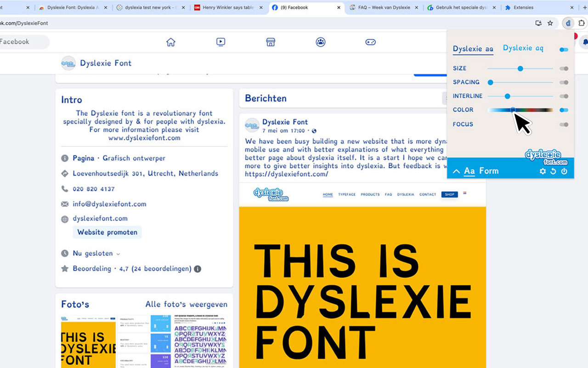Open dyslexiefont.com website link
This screenshot has height=368, width=588.
click(x=100, y=218)
